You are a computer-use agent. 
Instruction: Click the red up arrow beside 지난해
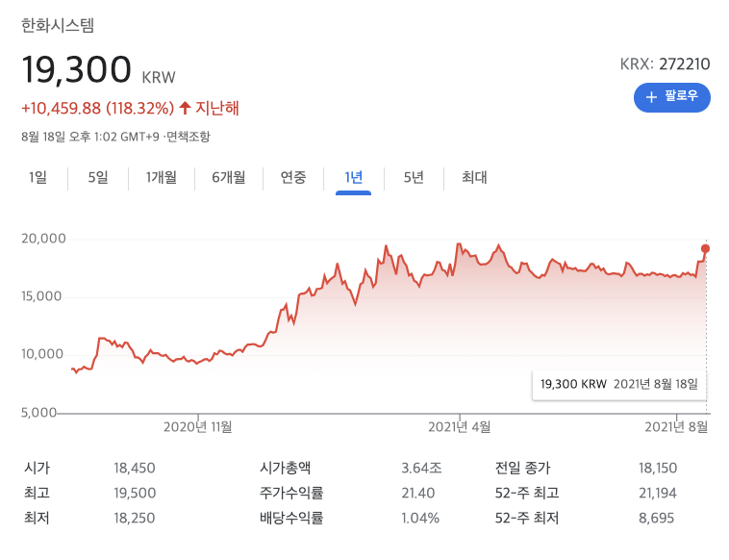click(185, 108)
